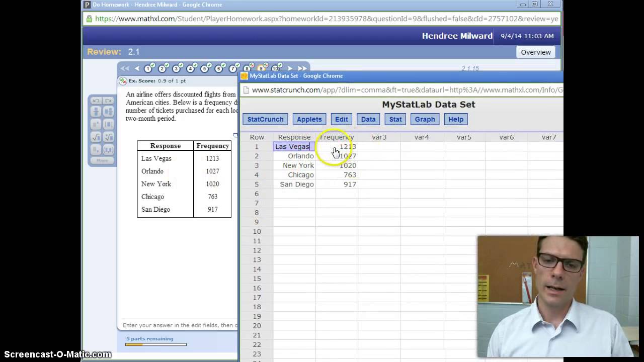644x362 pixels.
Task: Insert nth root from math palette
Action: click(x=108, y=137)
